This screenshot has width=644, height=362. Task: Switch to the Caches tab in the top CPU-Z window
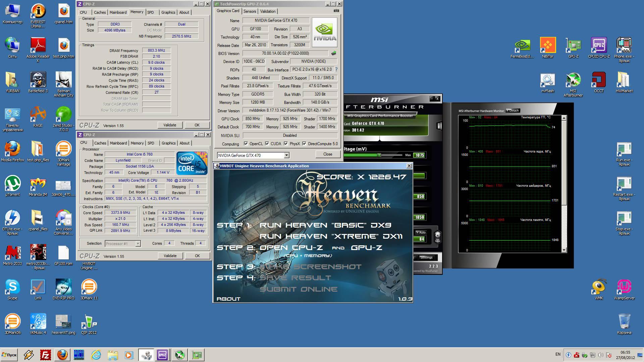pos(100,12)
